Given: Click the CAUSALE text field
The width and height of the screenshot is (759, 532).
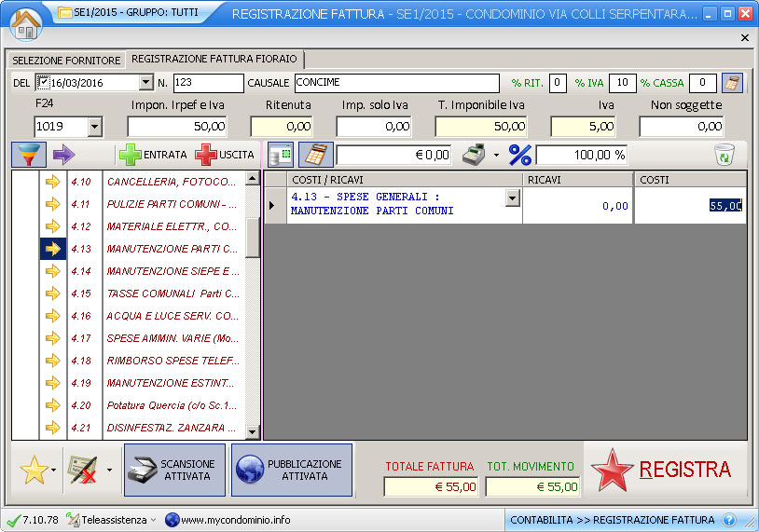Looking at the screenshot, I should [x=396, y=83].
